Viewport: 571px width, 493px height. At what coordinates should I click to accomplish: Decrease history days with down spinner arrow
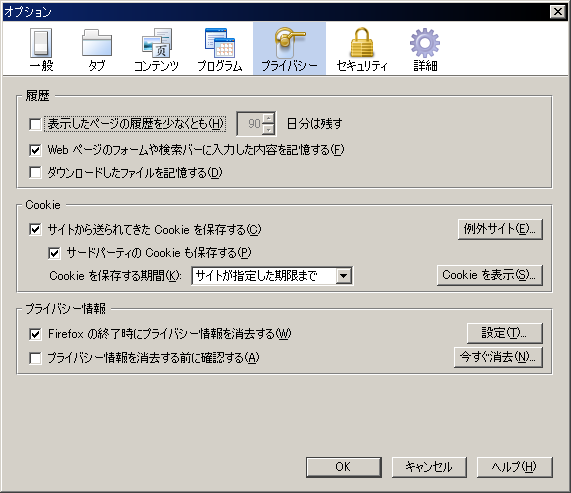tap(268, 129)
